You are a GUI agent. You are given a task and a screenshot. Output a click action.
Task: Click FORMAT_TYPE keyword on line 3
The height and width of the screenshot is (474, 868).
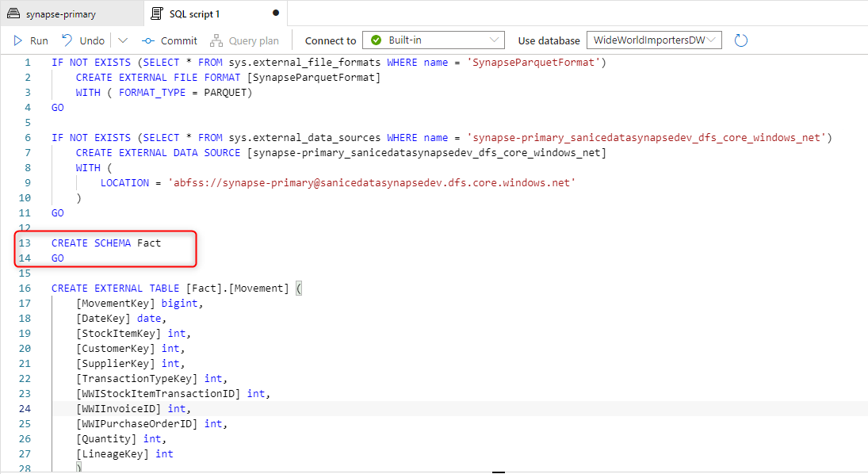tap(152, 93)
